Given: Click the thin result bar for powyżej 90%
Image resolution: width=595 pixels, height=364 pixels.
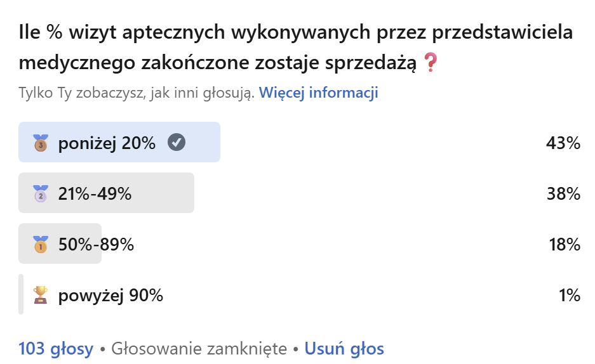Looking at the screenshot, I should [21, 294].
